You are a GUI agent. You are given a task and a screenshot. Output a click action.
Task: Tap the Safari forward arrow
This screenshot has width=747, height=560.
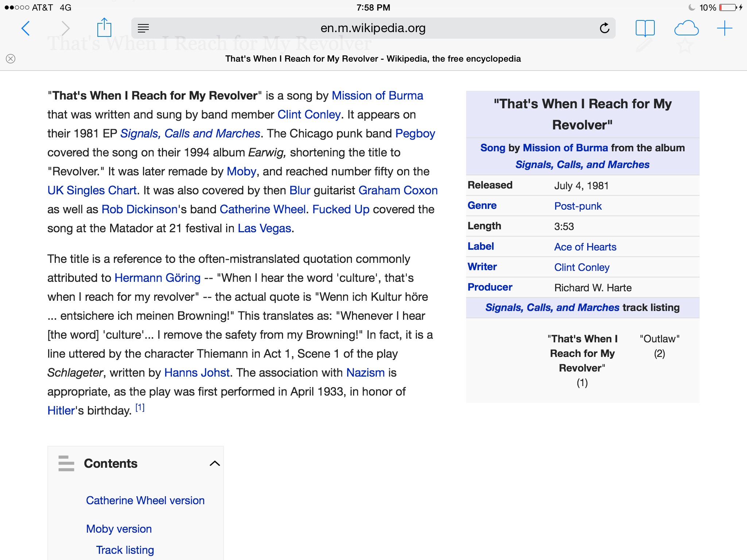[x=66, y=28]
